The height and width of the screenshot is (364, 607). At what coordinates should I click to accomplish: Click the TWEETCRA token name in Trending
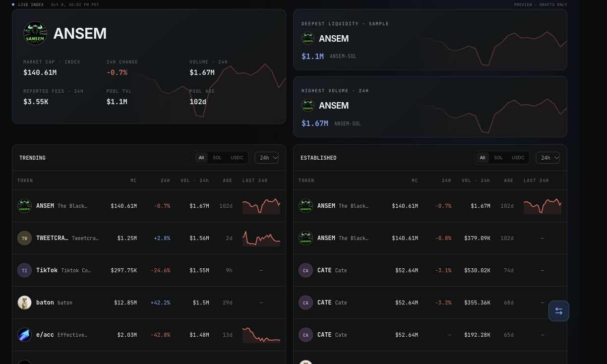coord(52,238)
